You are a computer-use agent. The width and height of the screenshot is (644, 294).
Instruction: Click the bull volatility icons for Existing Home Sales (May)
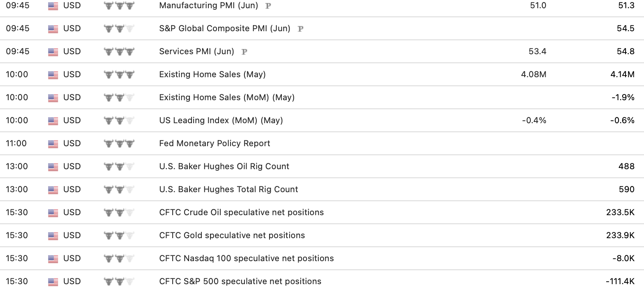pos(119,75)
